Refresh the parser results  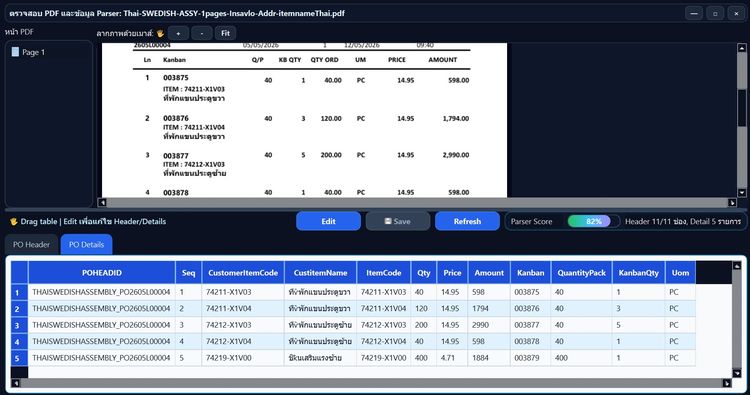467,221
